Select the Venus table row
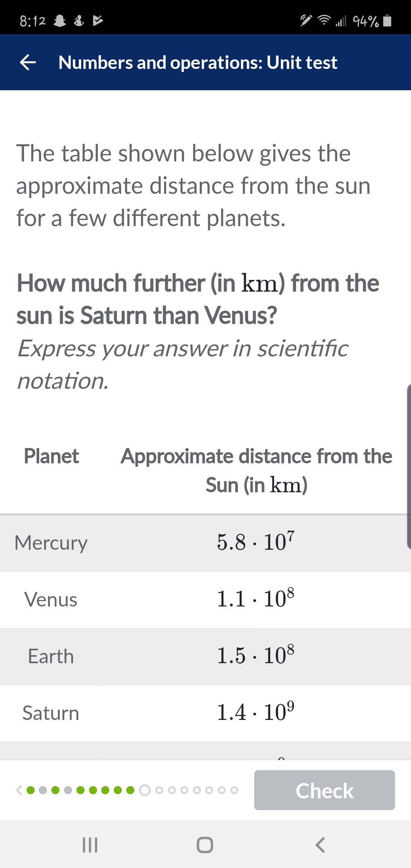 [205, 600]
